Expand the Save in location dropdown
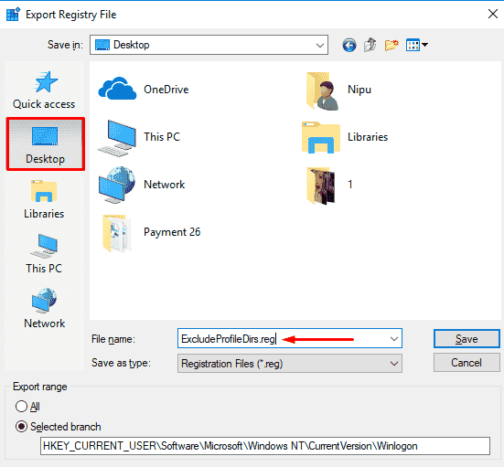The image size is (504, 467). (320, 45)
